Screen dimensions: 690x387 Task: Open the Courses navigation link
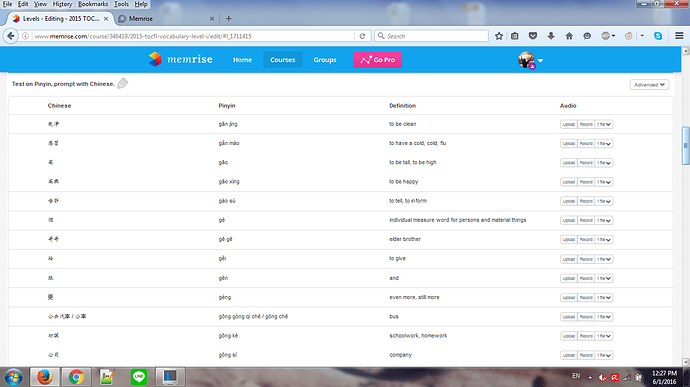pos(283,60)
